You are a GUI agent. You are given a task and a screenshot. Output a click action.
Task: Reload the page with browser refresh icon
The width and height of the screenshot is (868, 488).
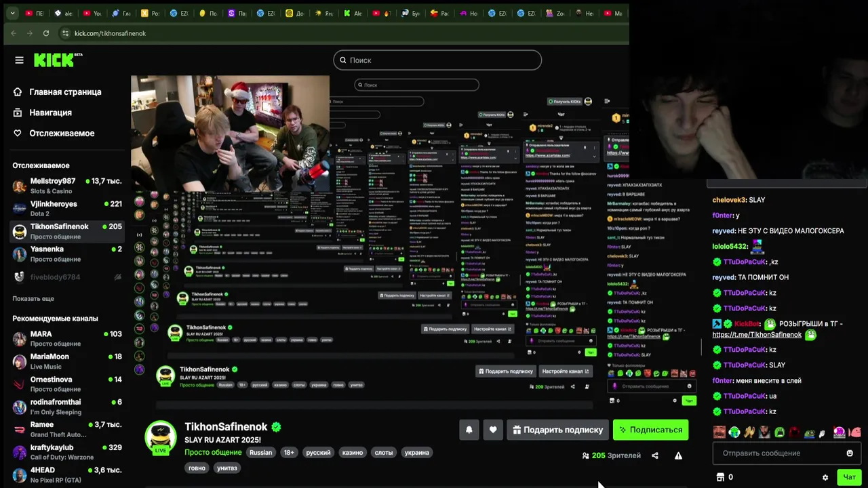point(46,33)
